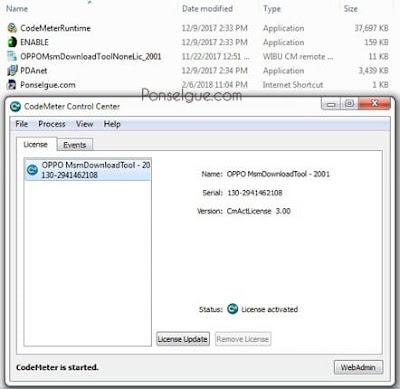Click the CodeMeterRuntime file name
The height and width of the screenshot is (389, 400).
click(55, 28)
